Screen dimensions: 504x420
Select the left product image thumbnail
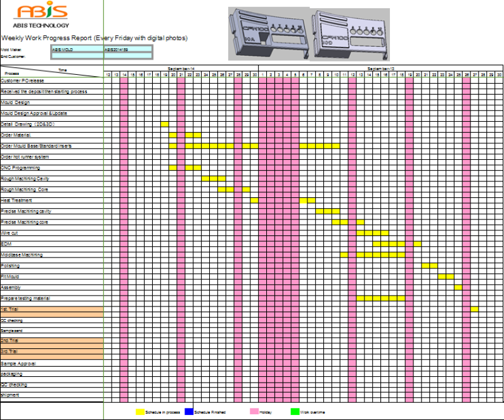[x=268, y=34]
